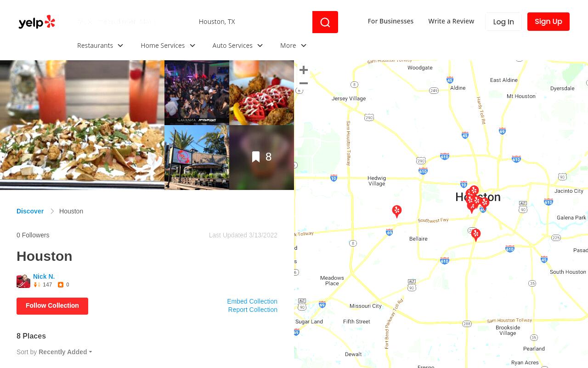Viewport: 588px width, 368px height.
Task: Expand the Home Services dropdown
Action: (x=168, y=46)
